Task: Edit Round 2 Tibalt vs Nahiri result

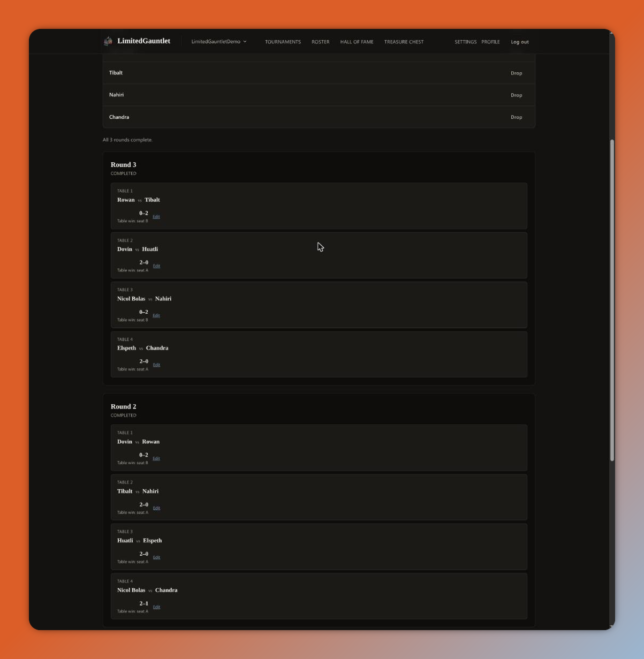Action: pos(156,508)
